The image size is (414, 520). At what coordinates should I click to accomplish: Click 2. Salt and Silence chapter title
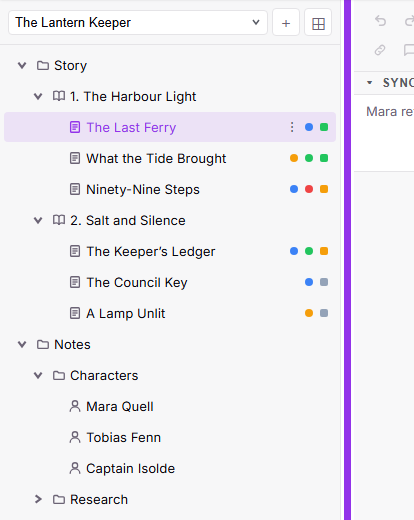[x=128, y=221]
